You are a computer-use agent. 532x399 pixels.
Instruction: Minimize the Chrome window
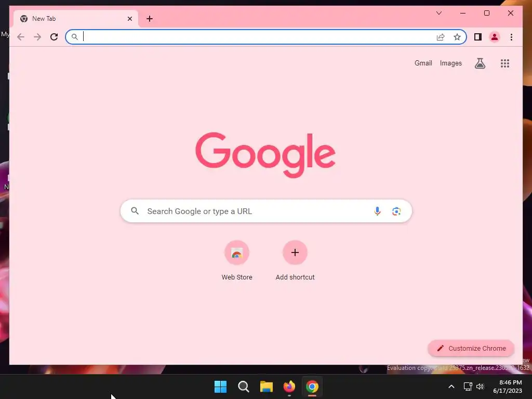[463, 13]
